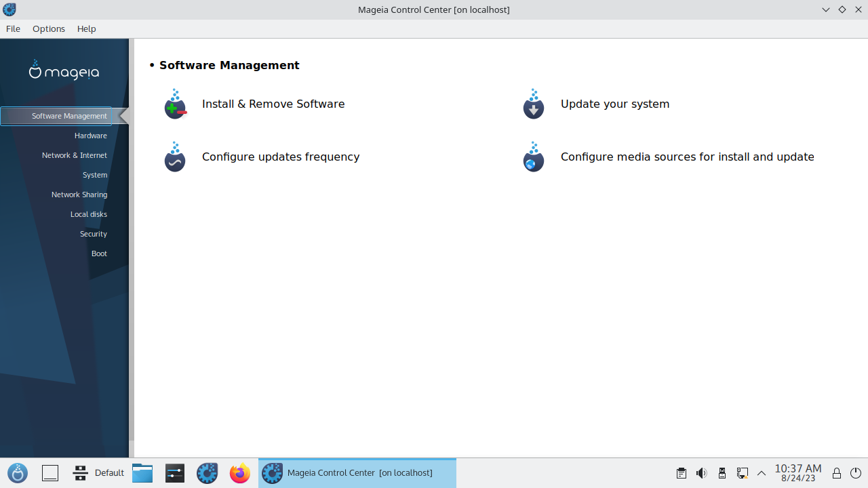This screenshot has height=488, width=868.
Task: Select the Security sidebar category
Action: (x=94, y=234)
